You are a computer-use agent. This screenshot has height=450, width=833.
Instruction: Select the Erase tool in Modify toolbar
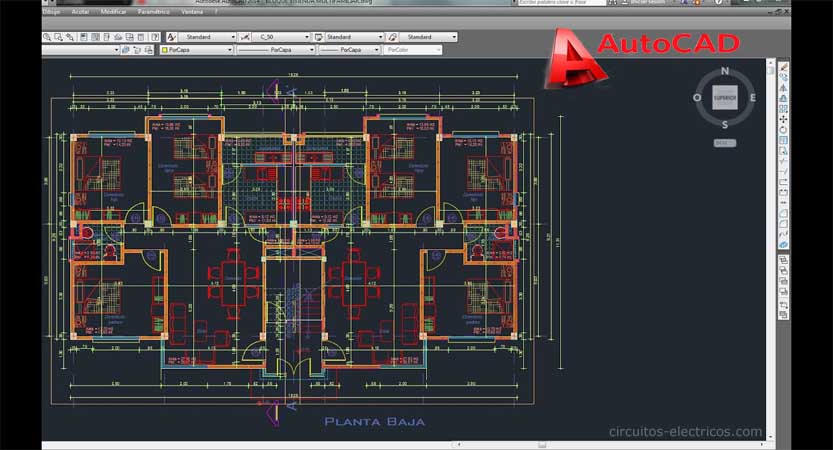783,67
